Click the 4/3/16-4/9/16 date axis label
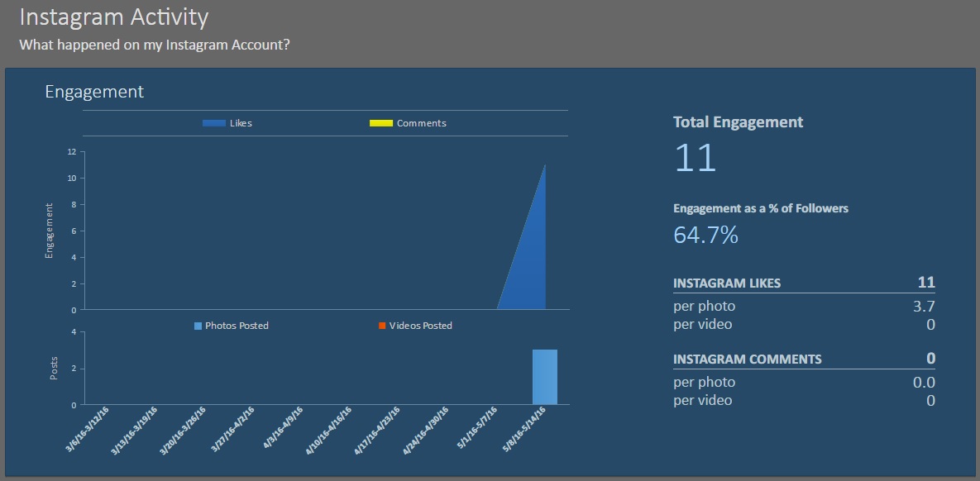Viewport: 980px width, 481px height. [283, 429]
